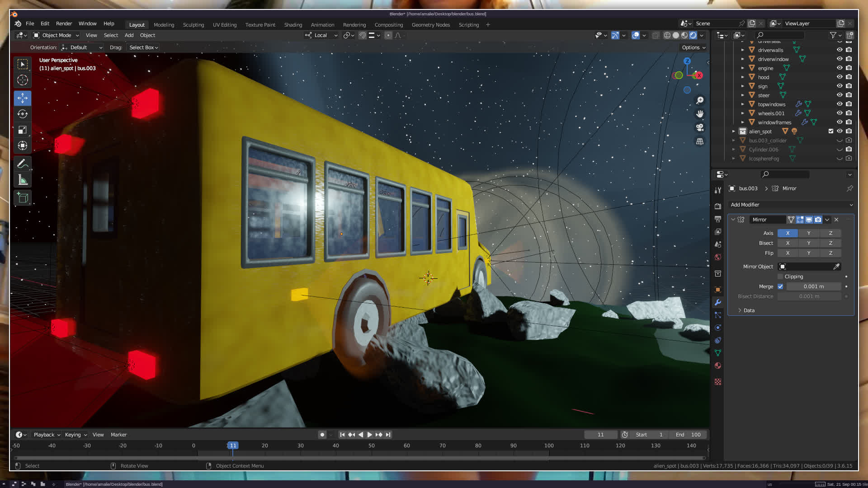Select the Annotate pencil tool
This screenshot has height=488, width=868.
coord(23,164)
